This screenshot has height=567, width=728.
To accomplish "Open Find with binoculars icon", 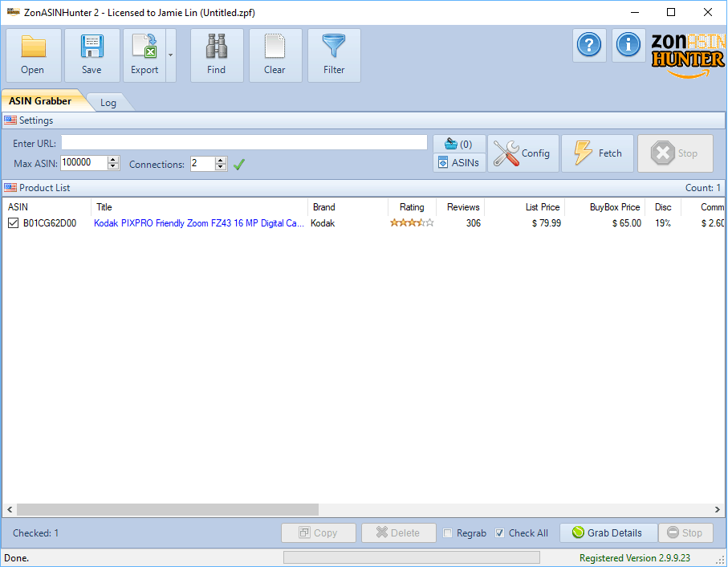I will [217, 55].
